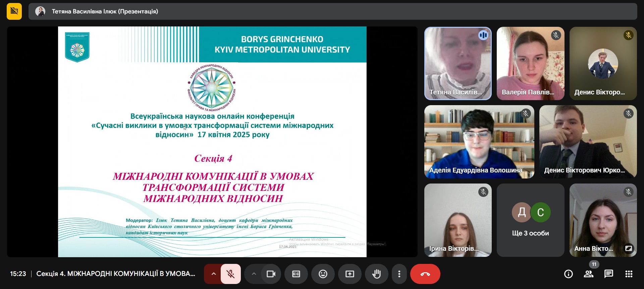Open the activities grid icon
The height and width of the screenshot is (289, 644).
click(629, 274)
